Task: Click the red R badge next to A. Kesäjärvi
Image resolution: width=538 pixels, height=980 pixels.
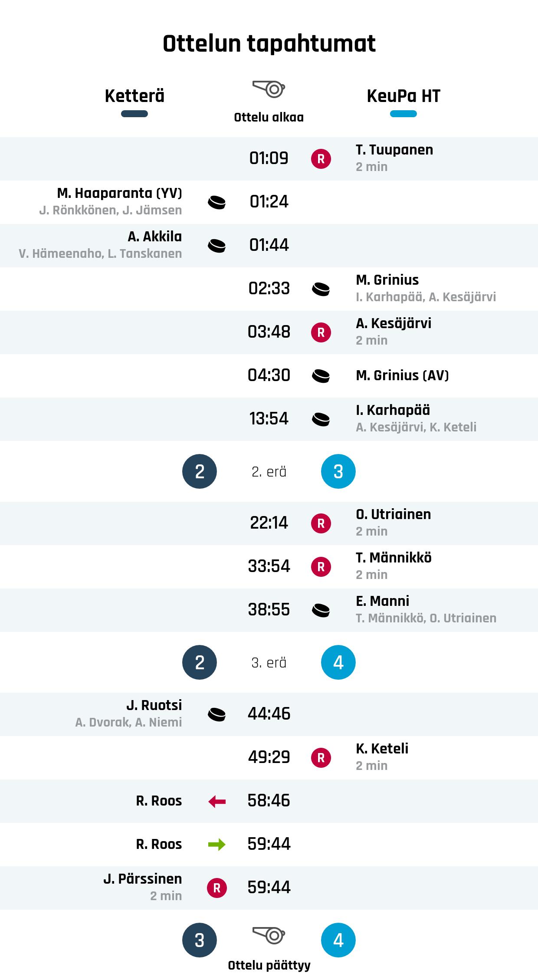Action: click(x=321, y=332)
